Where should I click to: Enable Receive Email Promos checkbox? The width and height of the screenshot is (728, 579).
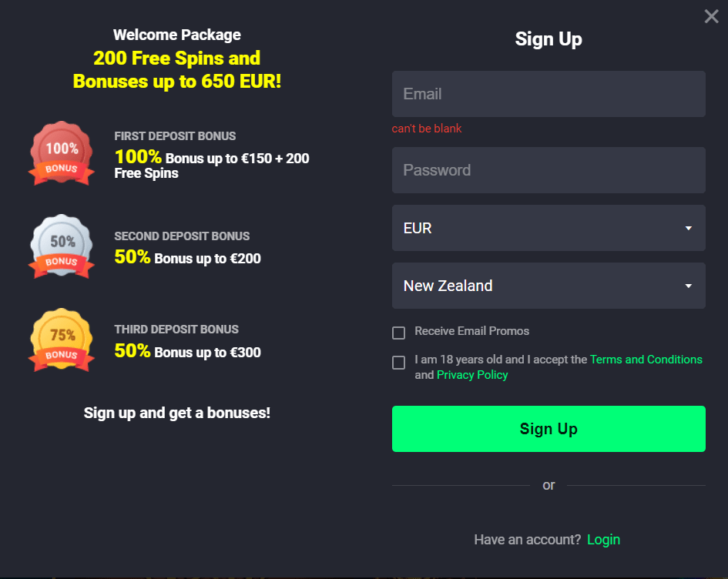click(398, 333)
